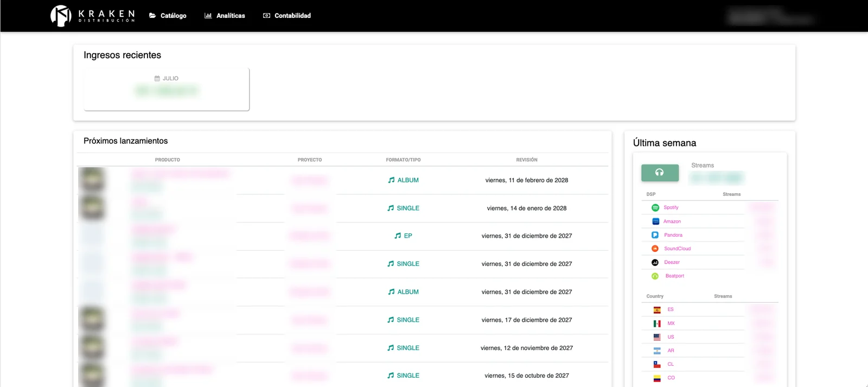
Task: Click the Próximos lanzamientos heading
Action: 126,141
